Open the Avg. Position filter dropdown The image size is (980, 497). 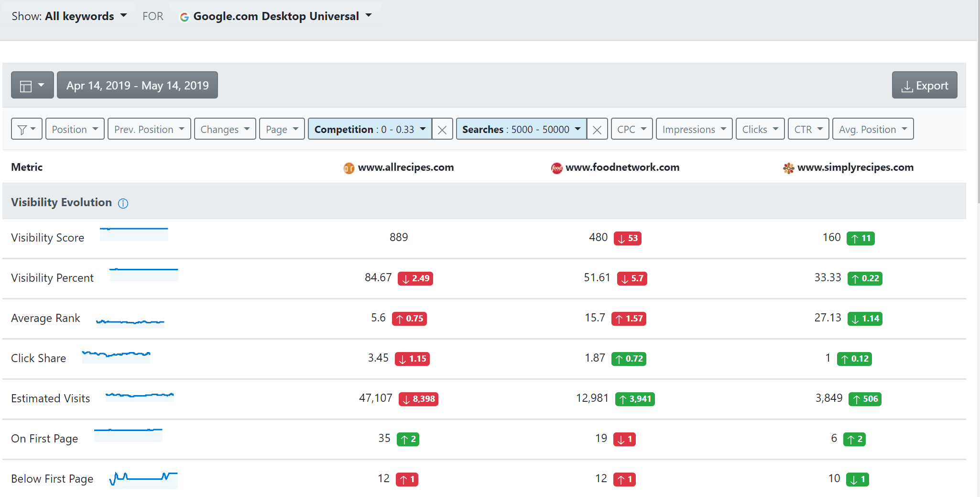(873, 129)
